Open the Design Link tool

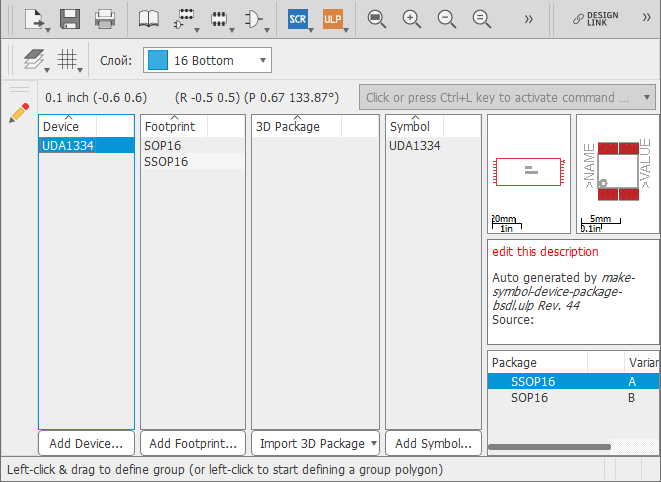(596, 19)
